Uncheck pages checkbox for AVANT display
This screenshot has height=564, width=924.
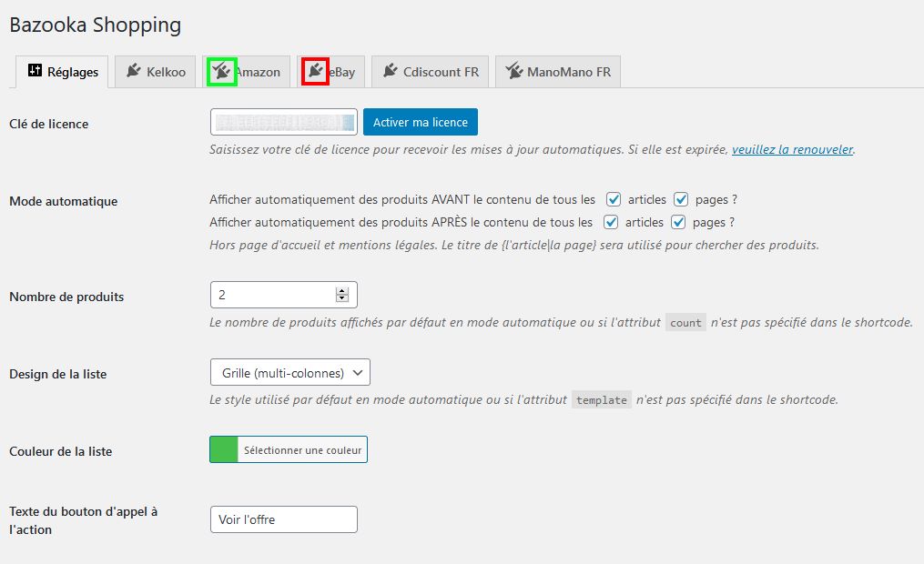[x=681, y=199]
